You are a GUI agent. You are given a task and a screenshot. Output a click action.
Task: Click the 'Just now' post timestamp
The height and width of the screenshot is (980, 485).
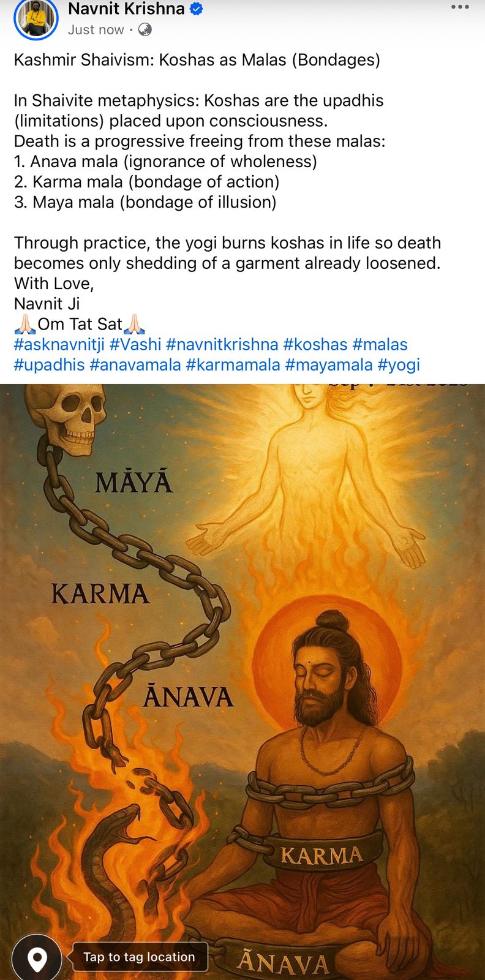96,29
